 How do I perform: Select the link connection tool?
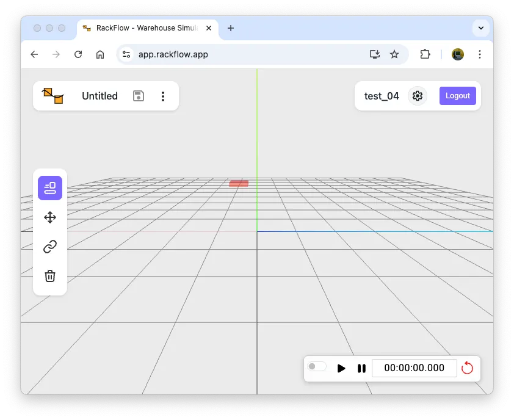(49, 246)
